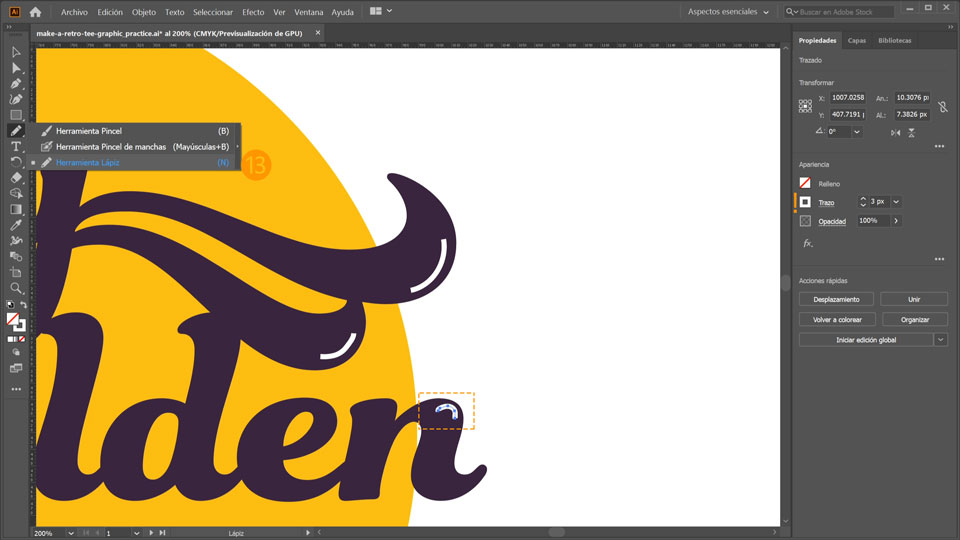Activate the Type tool
The width and height of the screenshot is (960, 540).
click(x=16, y=146)
